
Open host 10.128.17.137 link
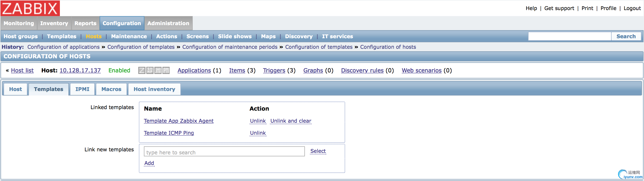click(80, 70)
